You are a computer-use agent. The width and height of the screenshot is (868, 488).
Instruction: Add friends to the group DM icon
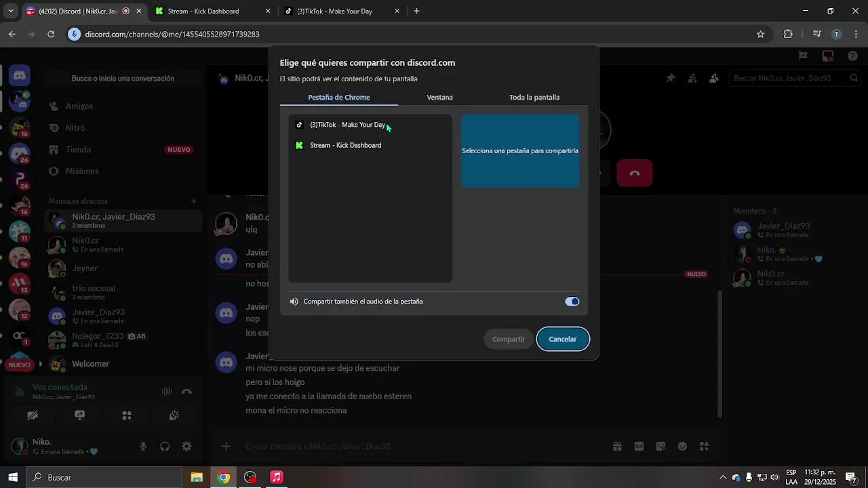point(692,79)
